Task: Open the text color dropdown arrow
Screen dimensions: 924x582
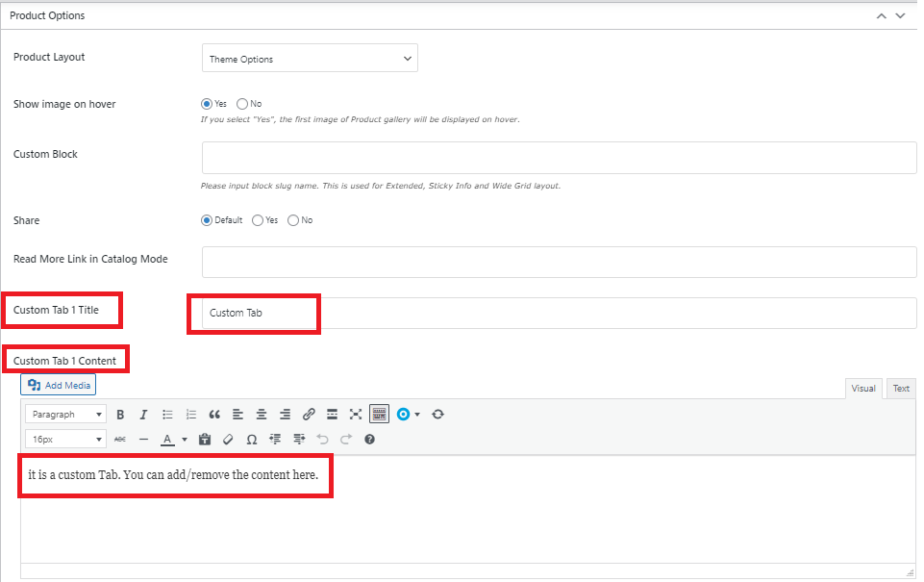Action: (x=185, y=440)
